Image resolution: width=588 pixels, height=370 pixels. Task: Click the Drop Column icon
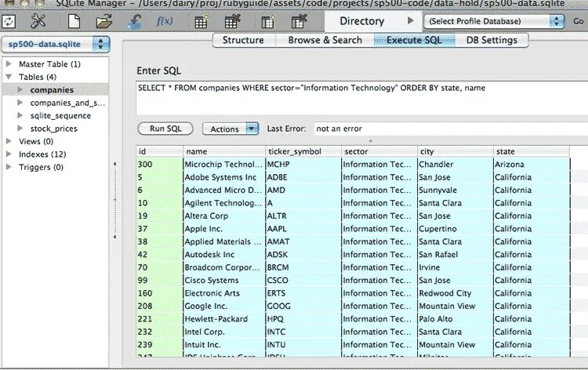[299, 21]
